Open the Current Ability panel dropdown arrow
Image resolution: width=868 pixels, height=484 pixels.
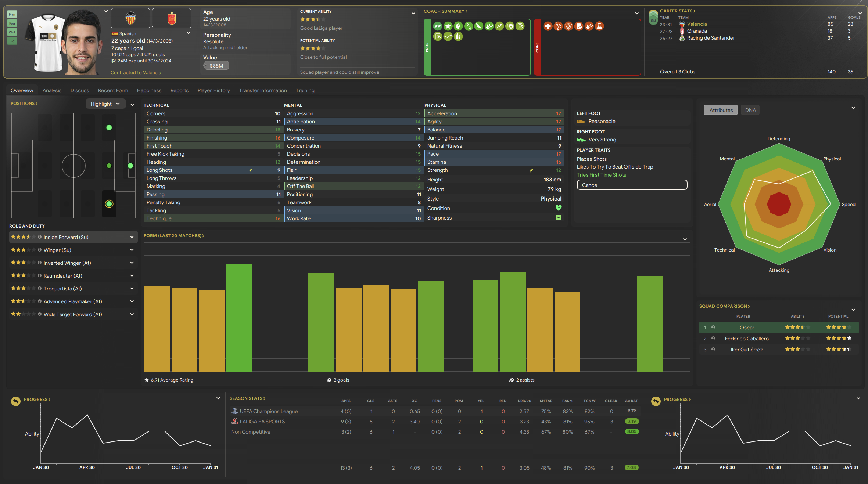click(413, 13)
